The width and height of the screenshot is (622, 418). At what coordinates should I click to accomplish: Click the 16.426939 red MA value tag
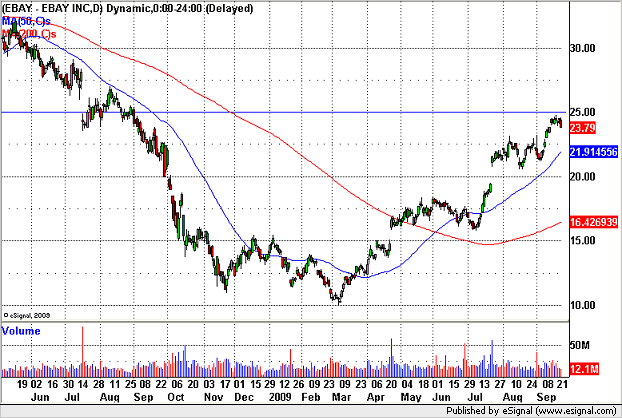[x=593, y=222]
